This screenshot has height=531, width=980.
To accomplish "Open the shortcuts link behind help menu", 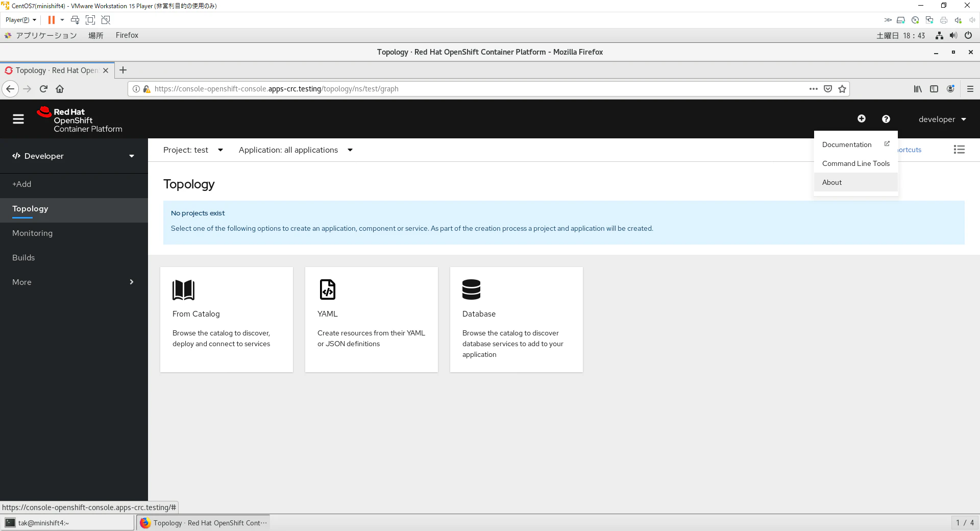I will point(910,150).
